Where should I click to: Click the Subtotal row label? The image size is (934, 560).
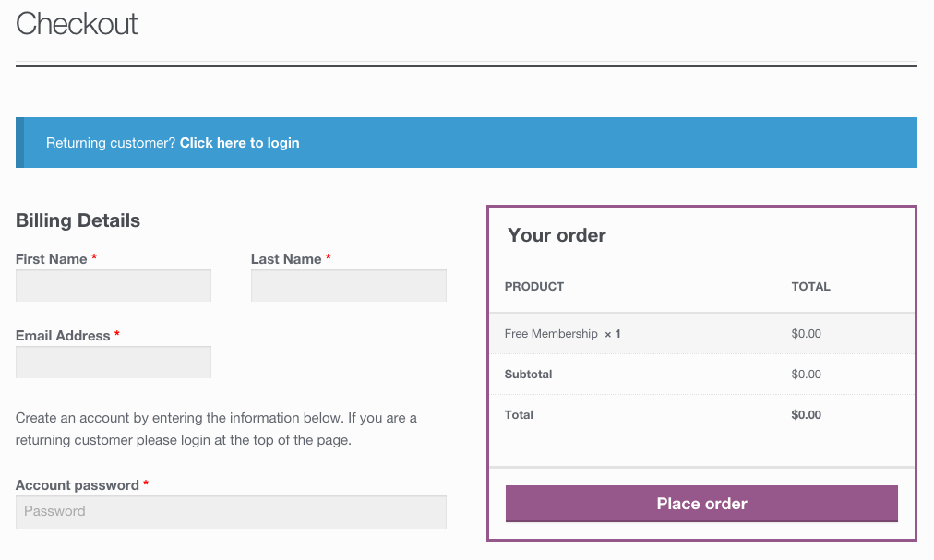click(x=528, y=375)
